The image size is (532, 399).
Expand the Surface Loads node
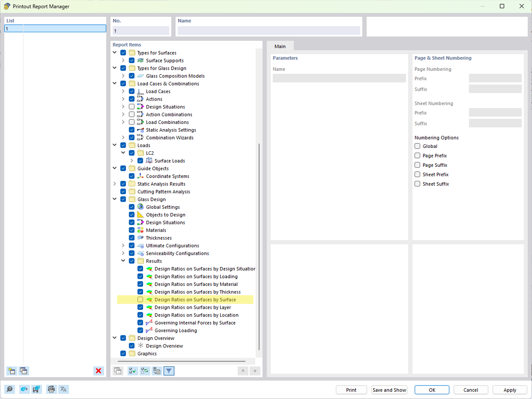(x=132, y=161)
